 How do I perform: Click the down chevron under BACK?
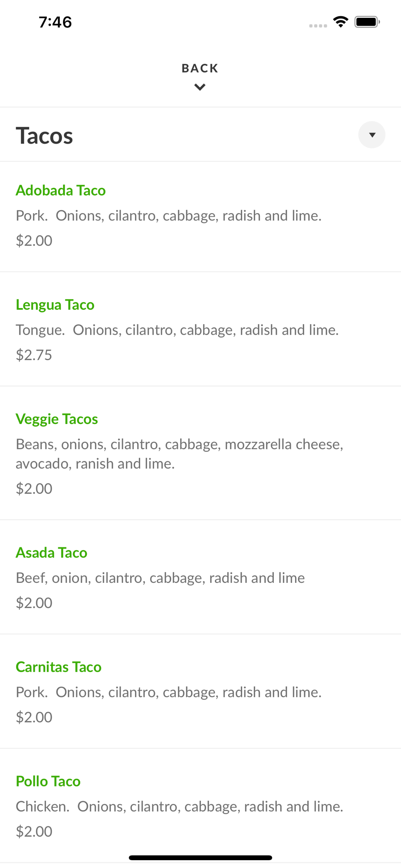[x=200, y=87]
